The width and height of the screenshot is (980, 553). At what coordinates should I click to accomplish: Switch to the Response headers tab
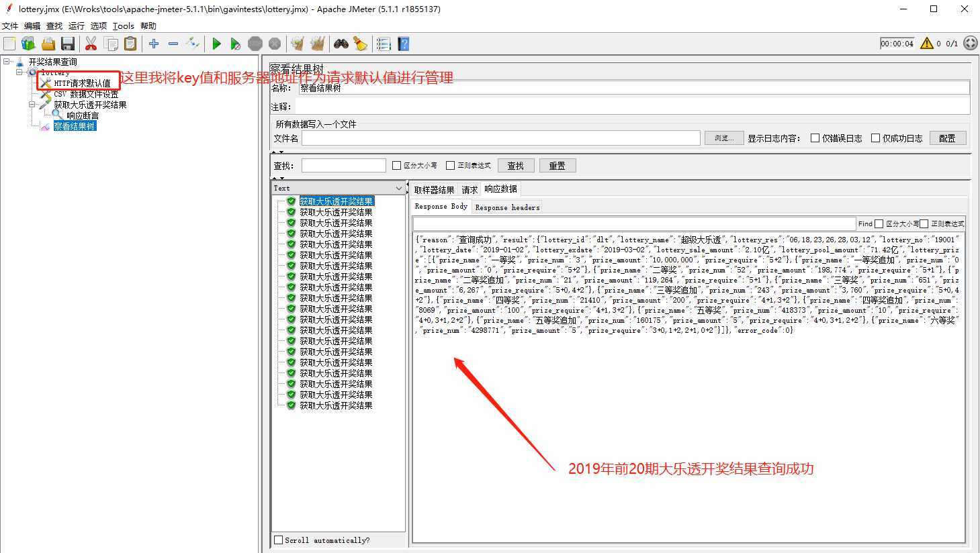[x=507, y=207]
